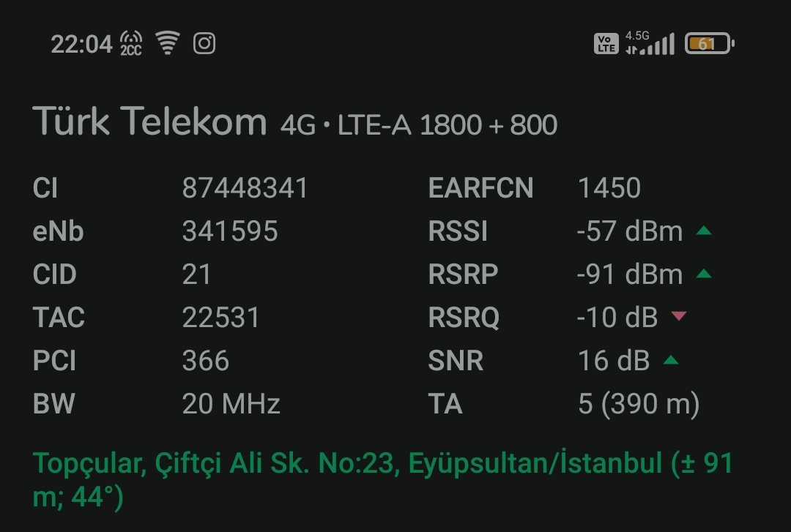791x532 pixels.
Task: Open the Instagram notification icon
Action: pos(204,43)
